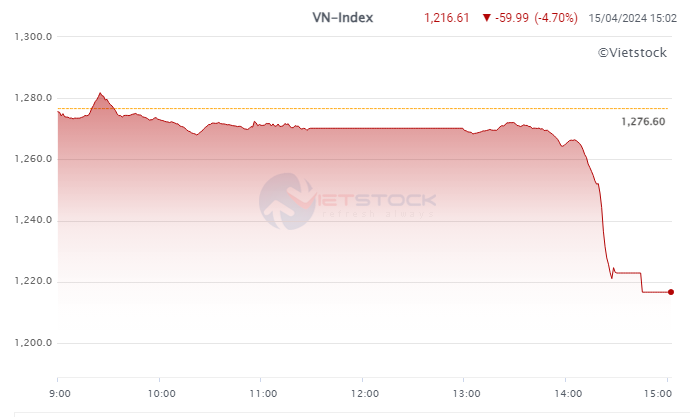Click the morning peak of the price line

coord(100,93)
